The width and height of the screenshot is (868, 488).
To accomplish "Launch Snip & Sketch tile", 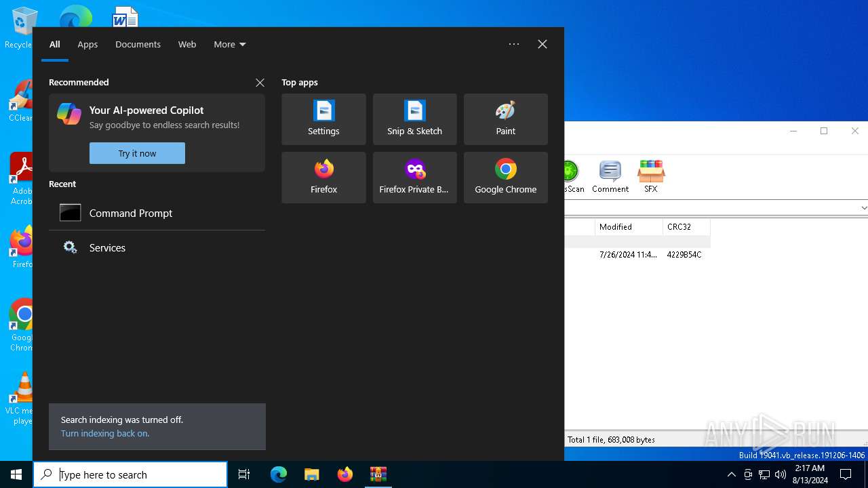I will pyautogui.click(x=414, y=119).
